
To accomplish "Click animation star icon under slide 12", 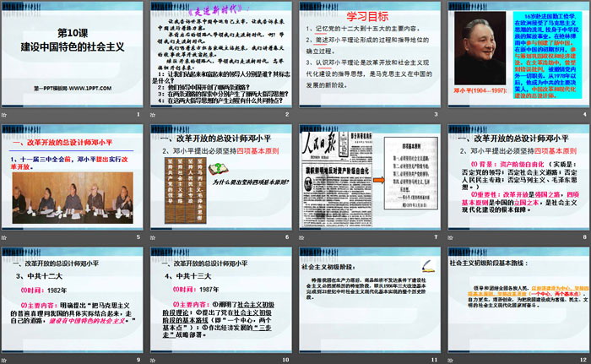I will [x=450, y=361].
